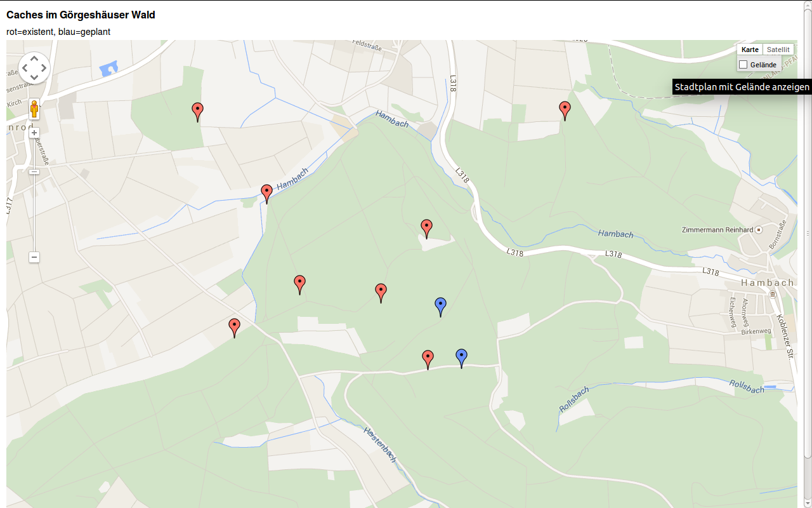Screen dimensions: 812x508
Task: Click the Koblenzer Str. label
Action: pos(785,337)
